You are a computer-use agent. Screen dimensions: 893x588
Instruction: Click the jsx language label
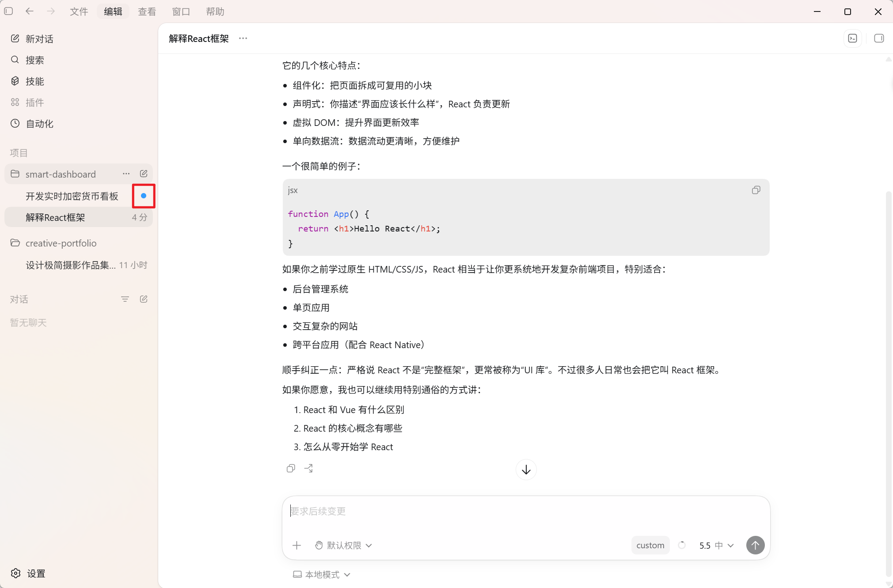click(293, 190)
